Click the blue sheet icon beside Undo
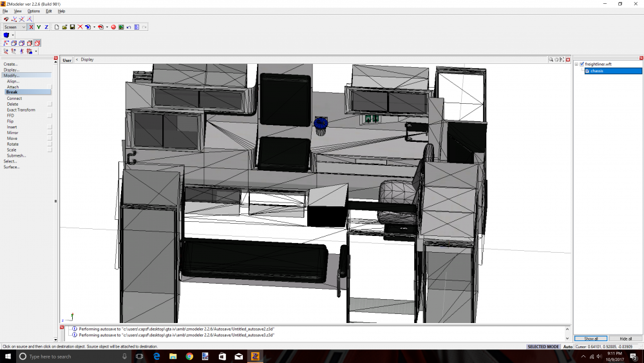 [x=137, y=27]
